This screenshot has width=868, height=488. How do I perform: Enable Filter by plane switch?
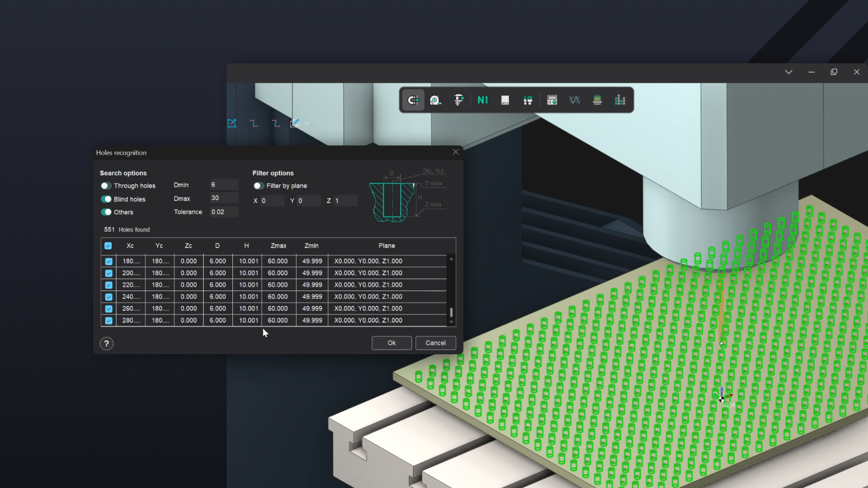point(258,186)
